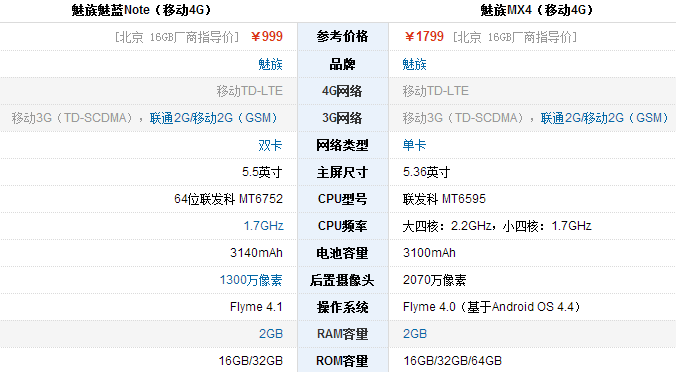Click the 品牌 row label
This screenshot has height=372, width=676.
coord(342,64)
